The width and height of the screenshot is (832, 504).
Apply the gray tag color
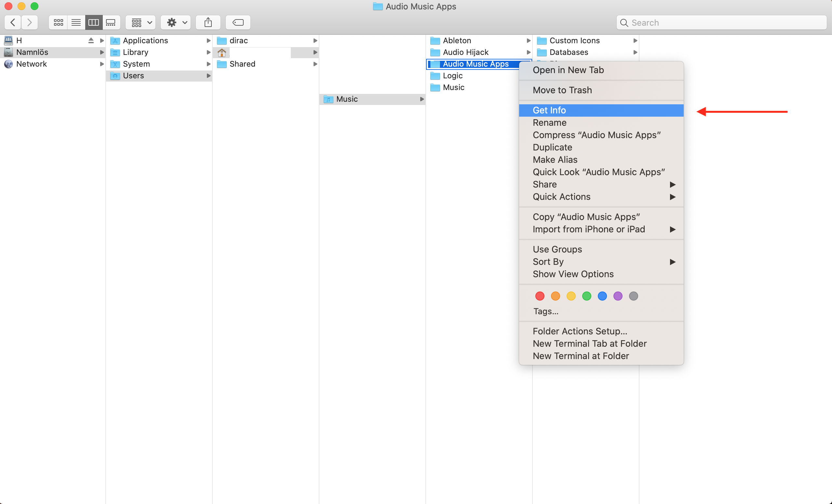(x=634, y=296)
